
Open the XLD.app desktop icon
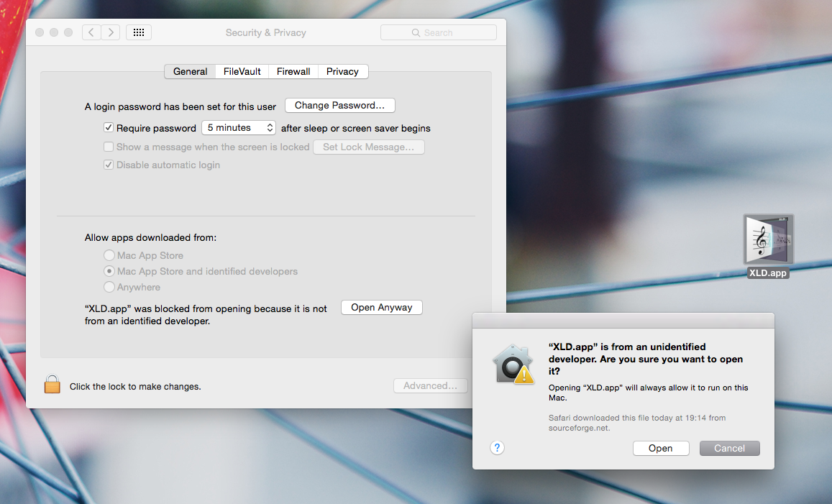point(768,239)
